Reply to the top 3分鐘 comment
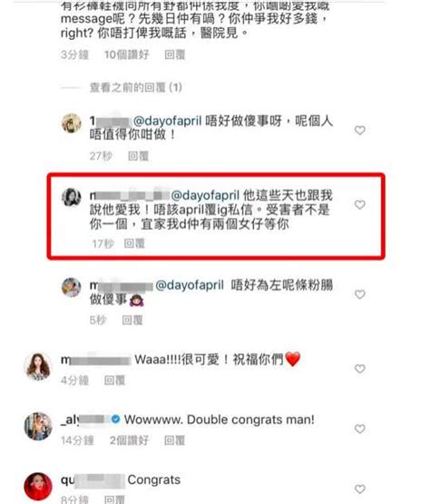This screenshot has width=430, height=504. (x=175, y=54)
